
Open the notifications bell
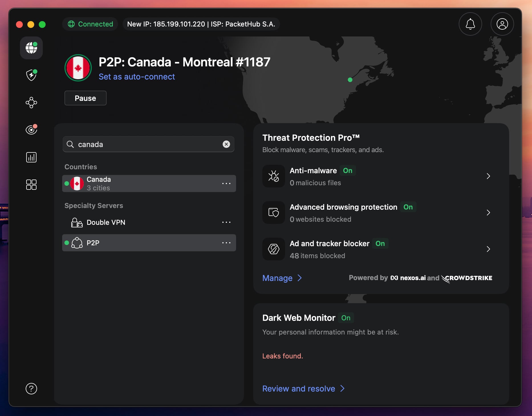pyautogui.click(x=470, y=24)
